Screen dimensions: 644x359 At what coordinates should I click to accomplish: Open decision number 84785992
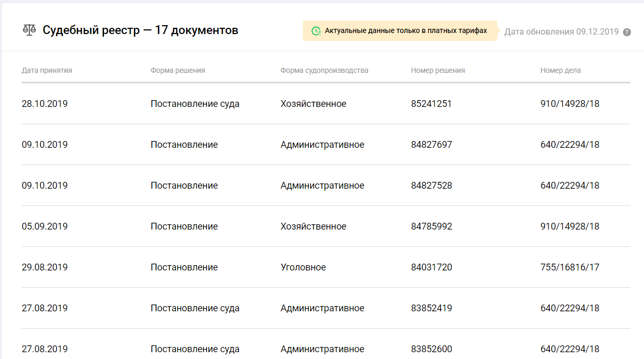[431, 226]
